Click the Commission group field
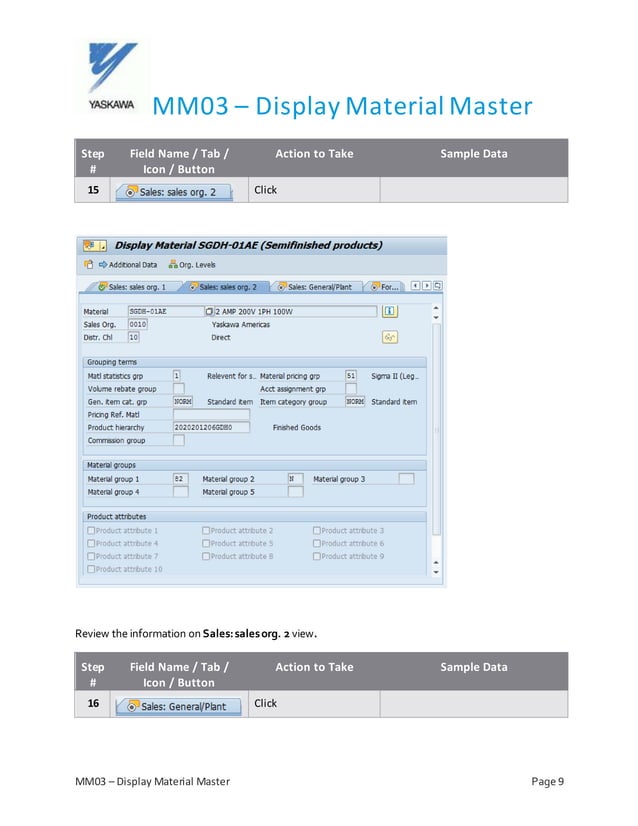This screenshot has width=638, height=826. pyautogui.click(x=179, y=440)
